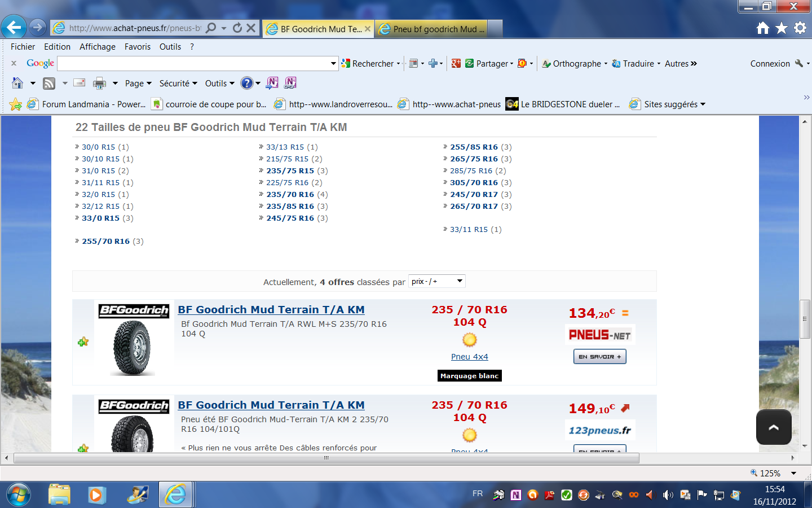
Task: Click the 'EN SAVOIR +' button for Pneus-Net
Action: tap(599, 357)
